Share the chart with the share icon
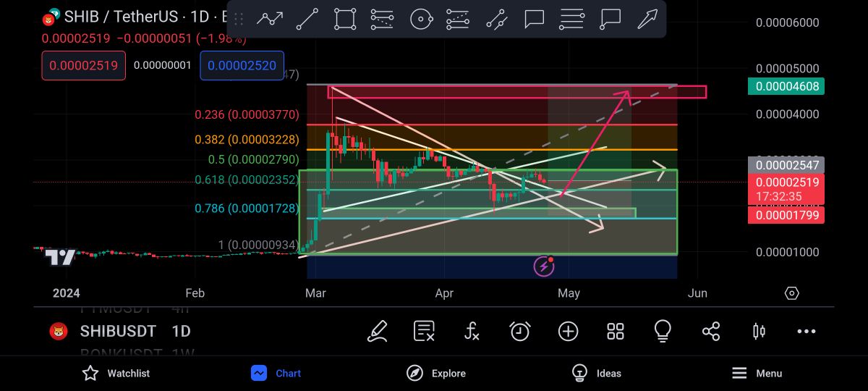 [x=711, y=332]
